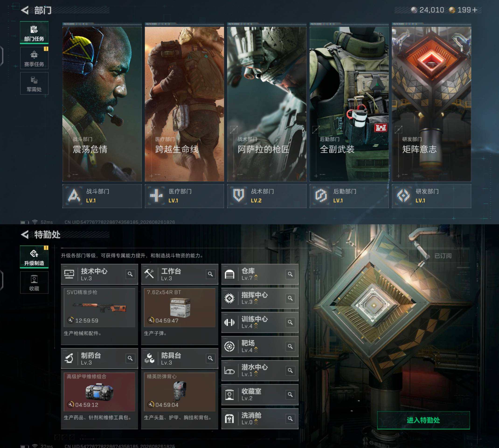Open the 阿萨拉的枪匠 mission card
Viewport: 499px width, 448px height.
[x=267, y=104]
